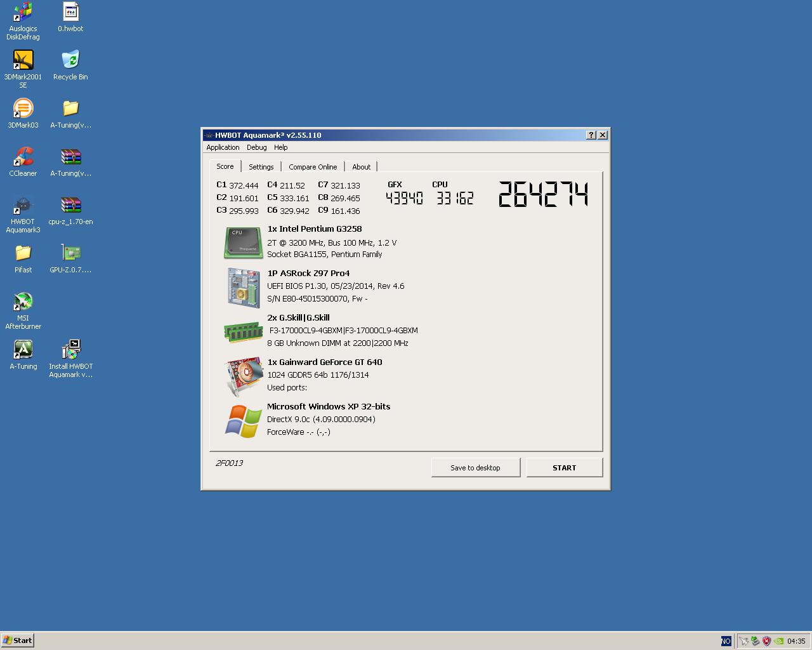Open the Application menu
812x650 pixels.
[x=223, y=147]
